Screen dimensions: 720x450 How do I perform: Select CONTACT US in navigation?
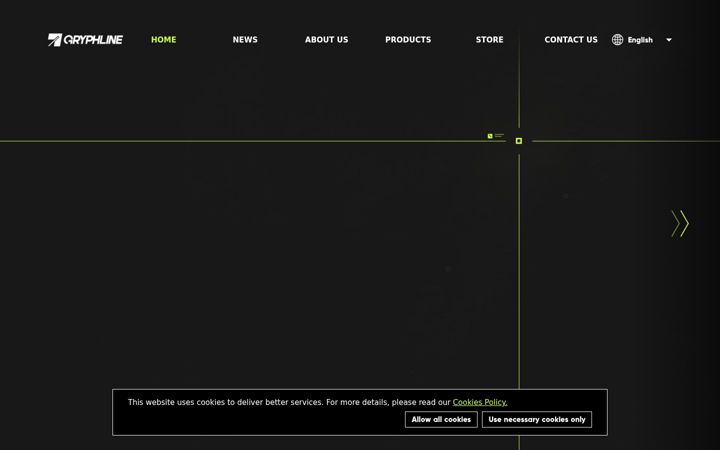(x=571, y=39)
